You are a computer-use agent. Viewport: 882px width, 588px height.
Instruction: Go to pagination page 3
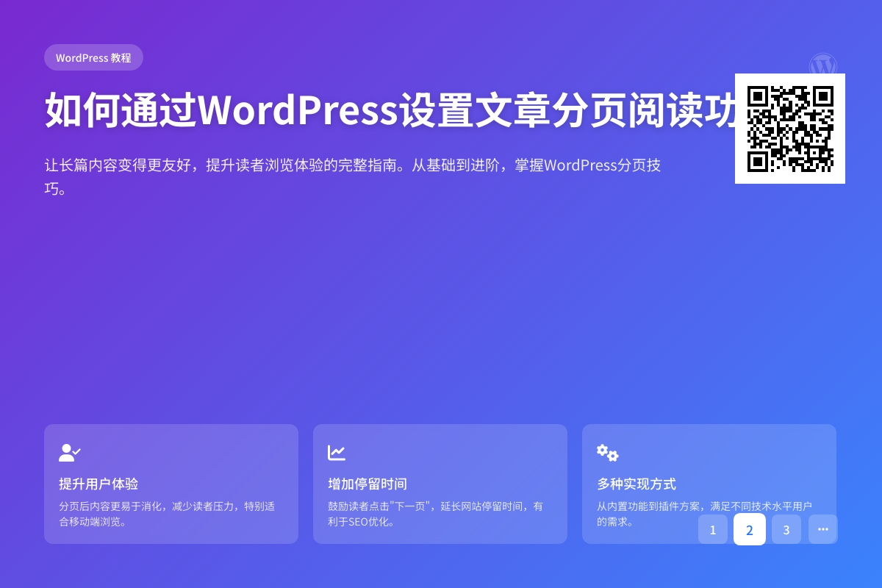coord(786,529)
